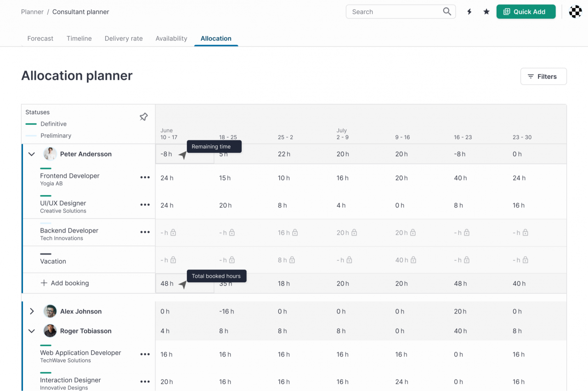This screenshot has height=391, width=588.
Task: Open the Filters button
Action: point(543,77)
